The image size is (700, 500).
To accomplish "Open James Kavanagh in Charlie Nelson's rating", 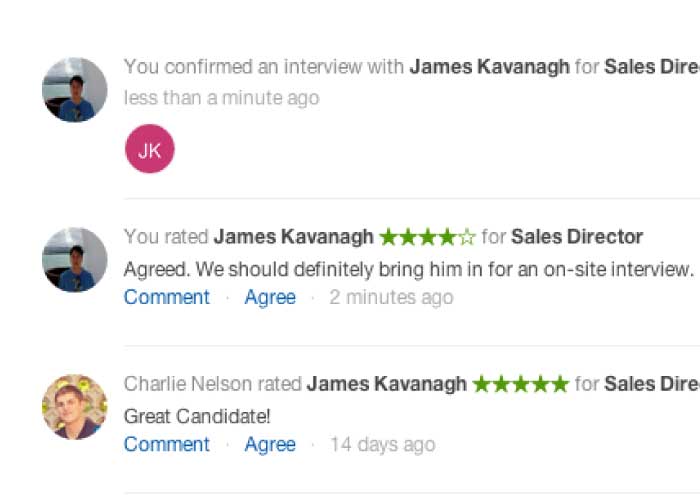I will pyautogui.click(x=387, y=384).
